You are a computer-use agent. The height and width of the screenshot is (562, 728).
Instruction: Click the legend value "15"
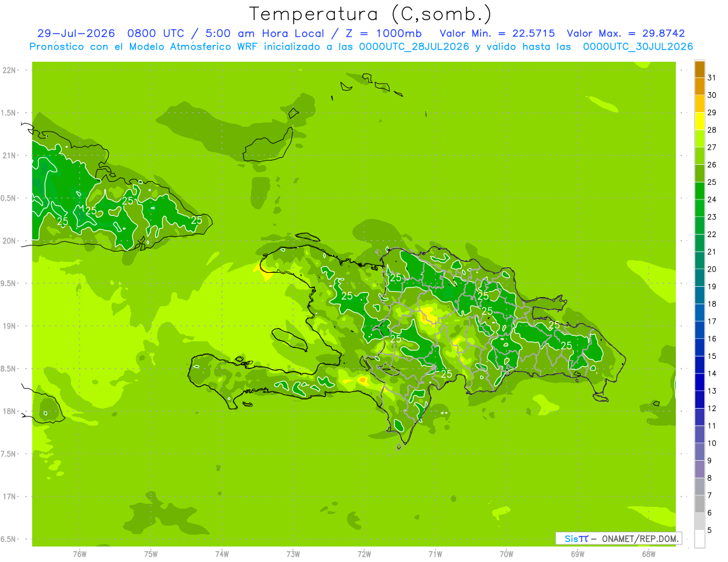(712, 356)
